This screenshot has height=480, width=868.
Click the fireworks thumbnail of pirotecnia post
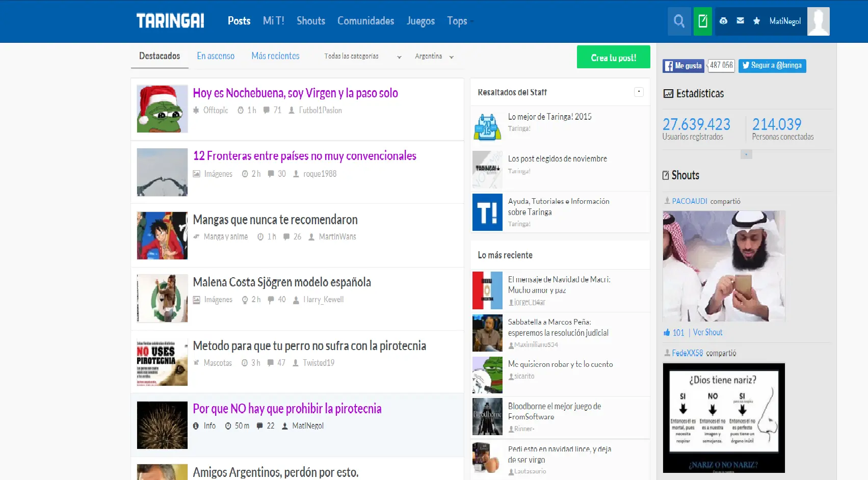pyautogui.click(x=162, y=425)
